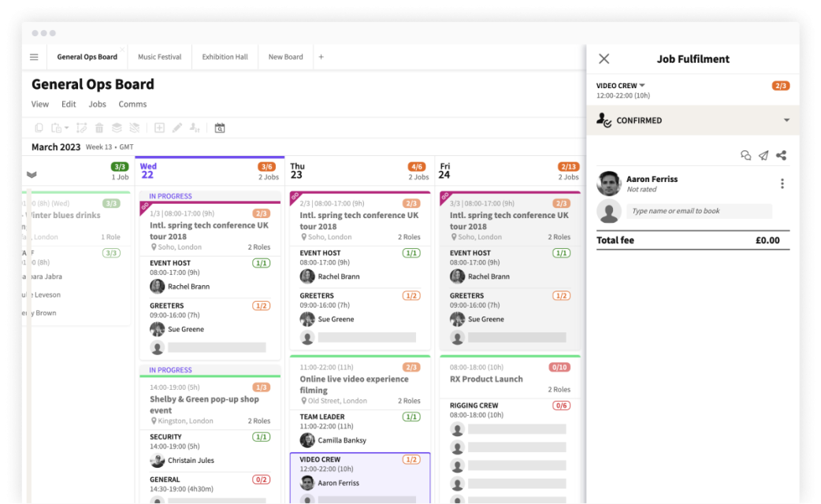Switch to the Music Festival tab
Viewport: 821px width, 504px height.
pyautogui.click(x=159, y=57)
